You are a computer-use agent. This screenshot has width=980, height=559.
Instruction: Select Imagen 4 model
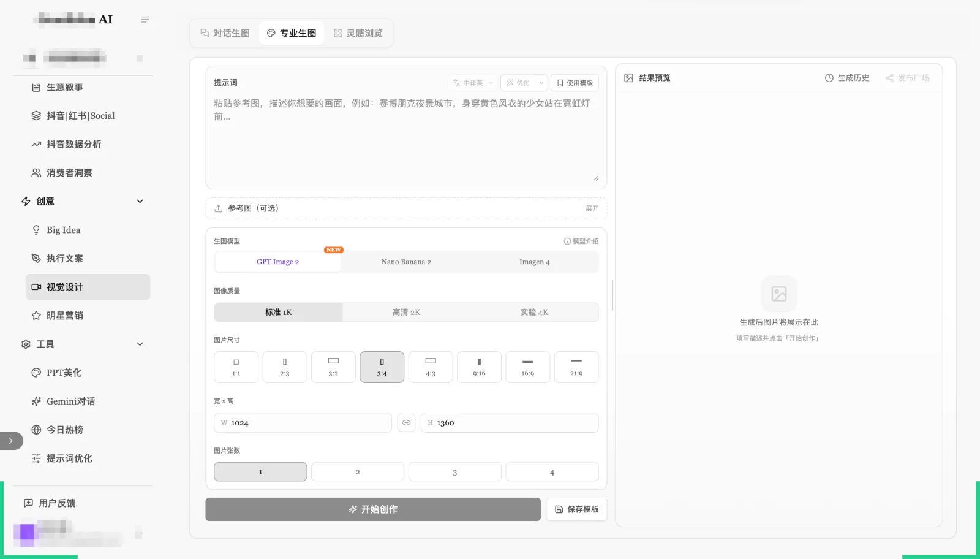534,262
